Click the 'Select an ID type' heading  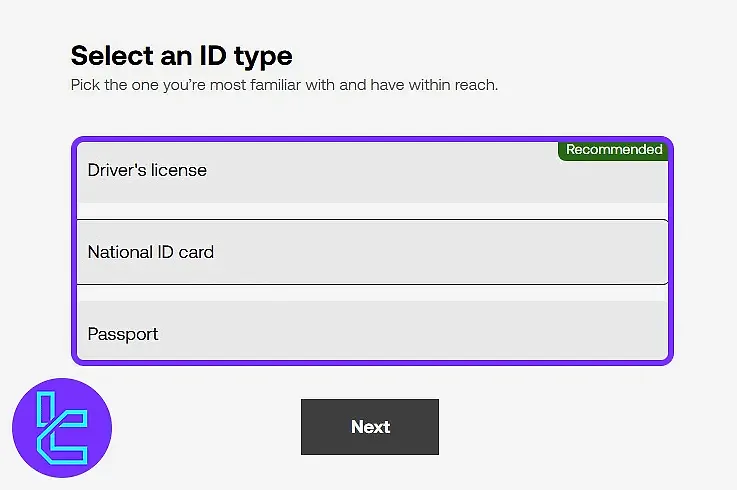coord(181,55)
